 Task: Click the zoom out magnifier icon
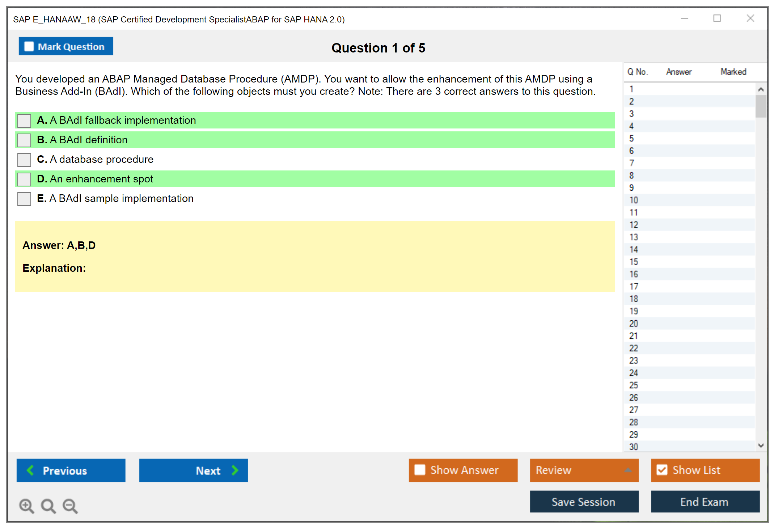pos(70,506)
